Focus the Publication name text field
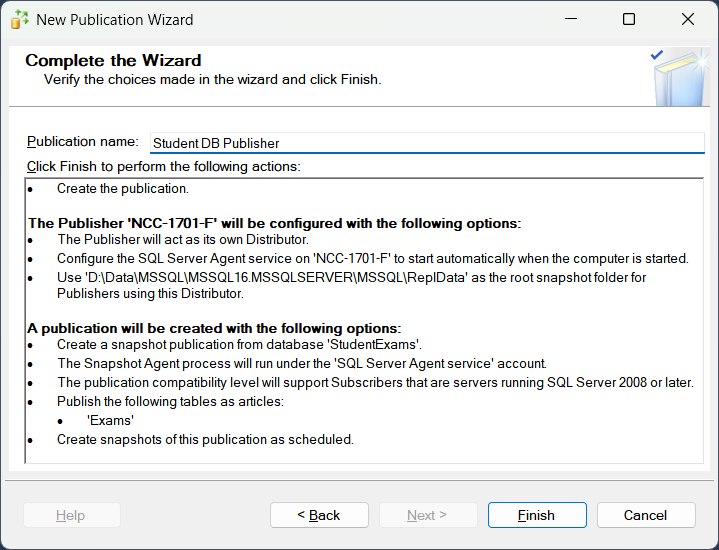The image size is (719, 550). [427, 143]
